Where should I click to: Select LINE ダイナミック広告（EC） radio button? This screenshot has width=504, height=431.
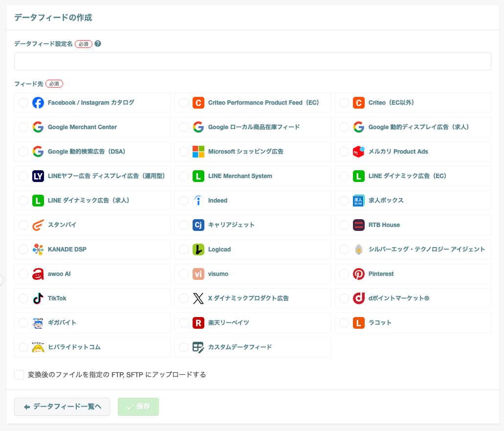tap(344, 176)
